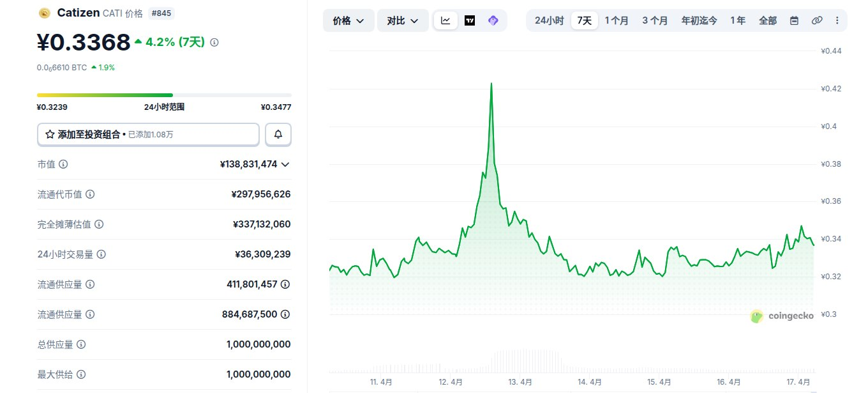
Task: Show info for 总供应量 label
Action: [81, 344]
